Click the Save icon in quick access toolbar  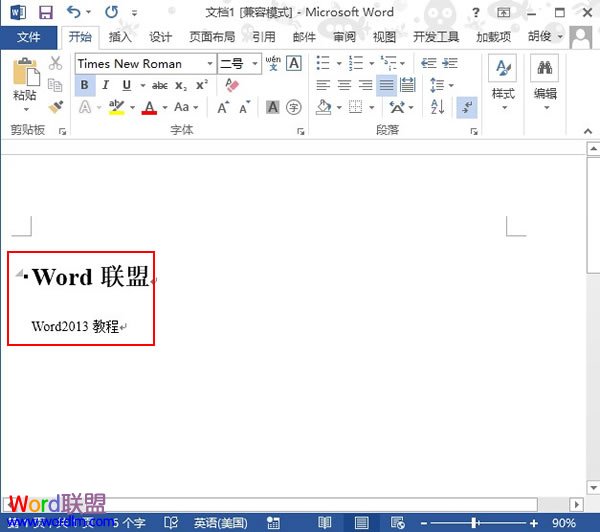click(46, 12)
